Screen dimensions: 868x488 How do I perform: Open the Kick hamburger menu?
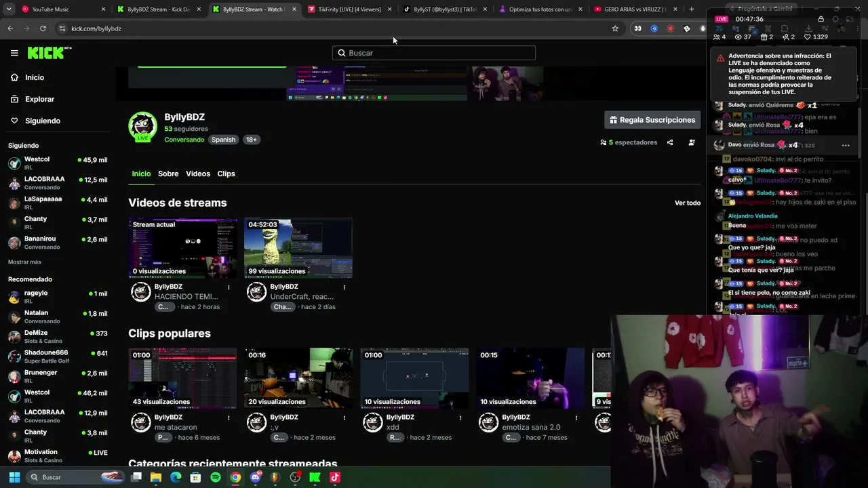click(14, 53)
